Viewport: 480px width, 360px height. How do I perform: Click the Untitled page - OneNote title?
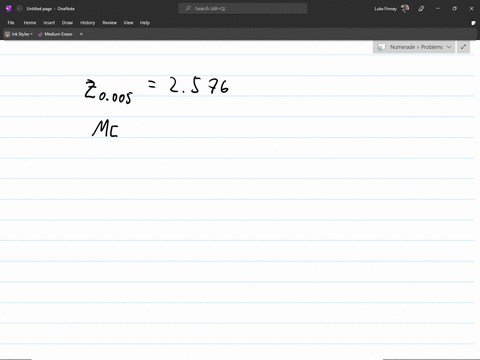tap(51, 9)
